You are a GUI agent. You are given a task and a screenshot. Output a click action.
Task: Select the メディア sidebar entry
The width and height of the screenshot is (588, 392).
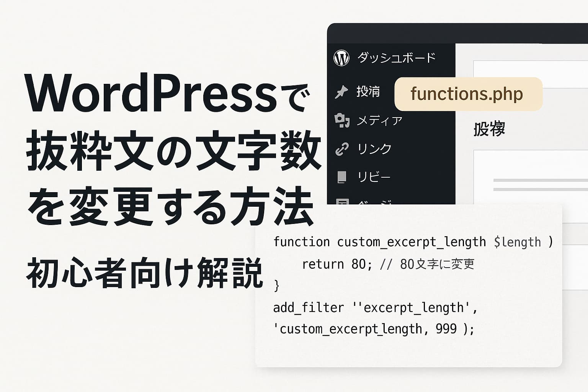(380, 120)
